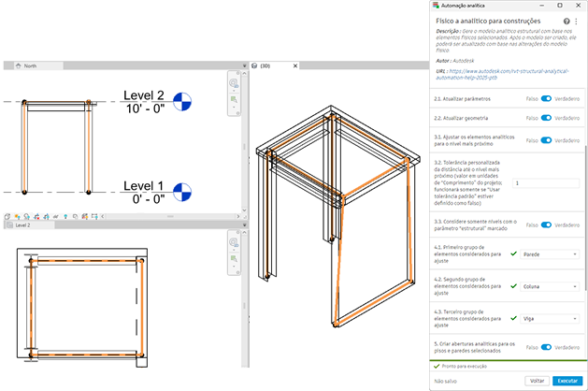Click the Shadows icon in view control bar
Viewport: 588px width, 391px height.
point(27,216)
